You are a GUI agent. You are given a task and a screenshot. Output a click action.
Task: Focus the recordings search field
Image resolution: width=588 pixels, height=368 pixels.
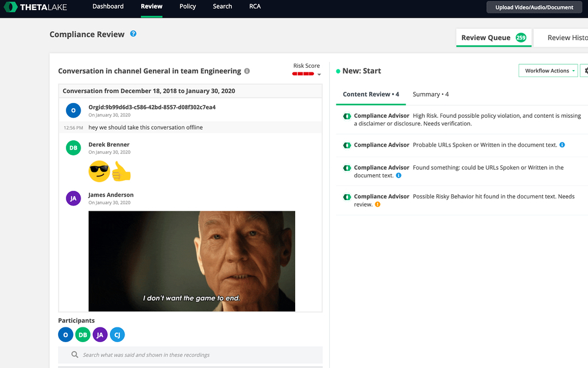(191, 355)
